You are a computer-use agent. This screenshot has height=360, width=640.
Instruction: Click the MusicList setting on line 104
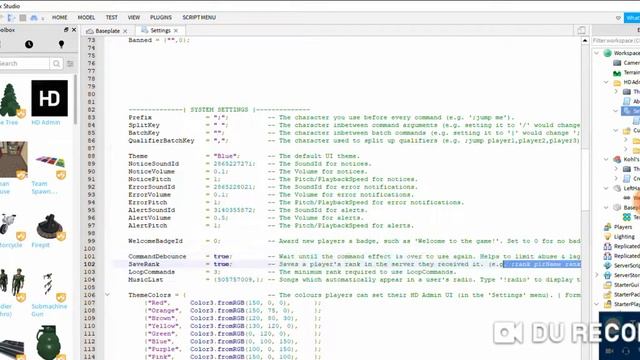[x=146, y=280]
